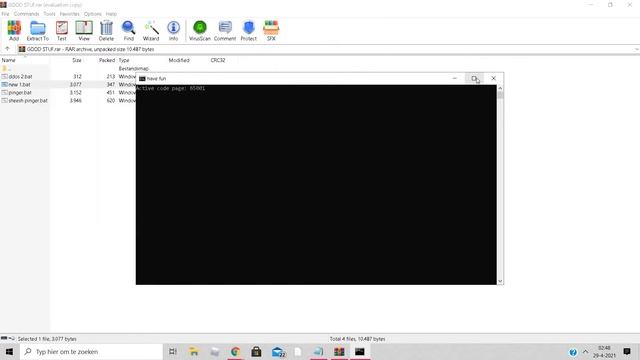640x360 pixels.
Task: Open the Help menu
Action: [x=111, y=14]
